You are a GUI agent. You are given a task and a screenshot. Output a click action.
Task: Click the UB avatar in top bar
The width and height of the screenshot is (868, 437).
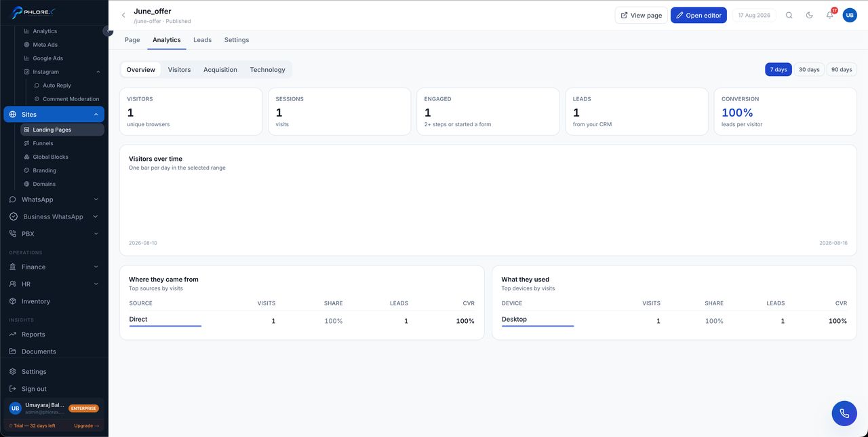tap(850, 15)
